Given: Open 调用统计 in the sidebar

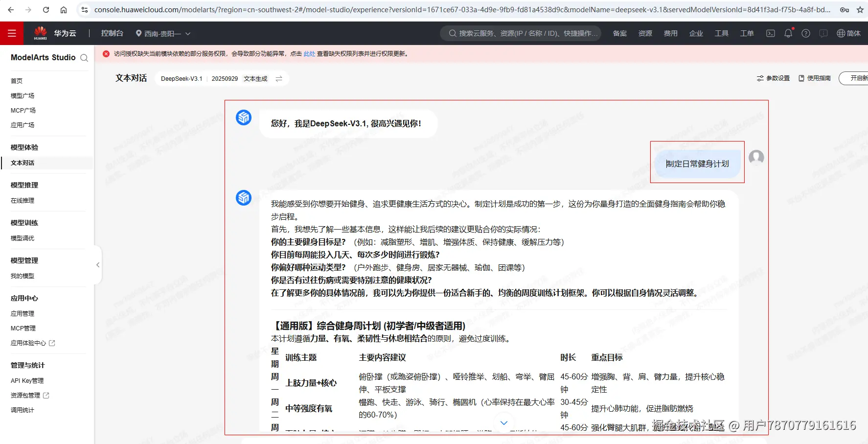Looking at the screenshot, I should (23, 410).
